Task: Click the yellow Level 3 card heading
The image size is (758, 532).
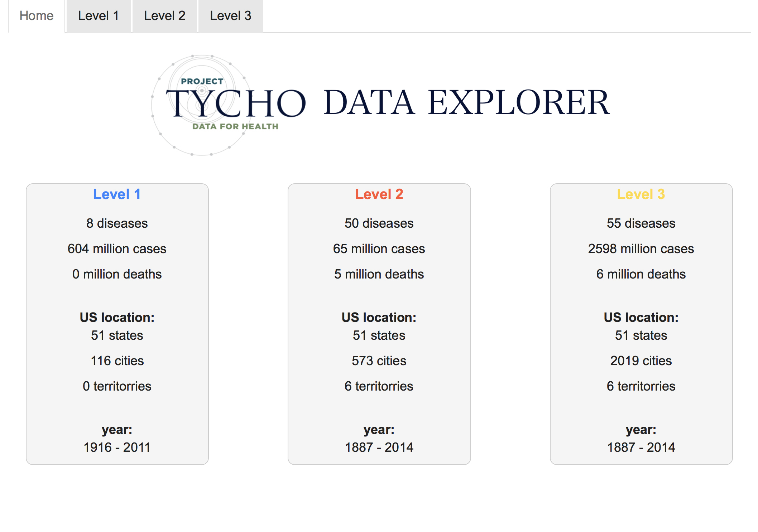Action: (x=641, y=194)
